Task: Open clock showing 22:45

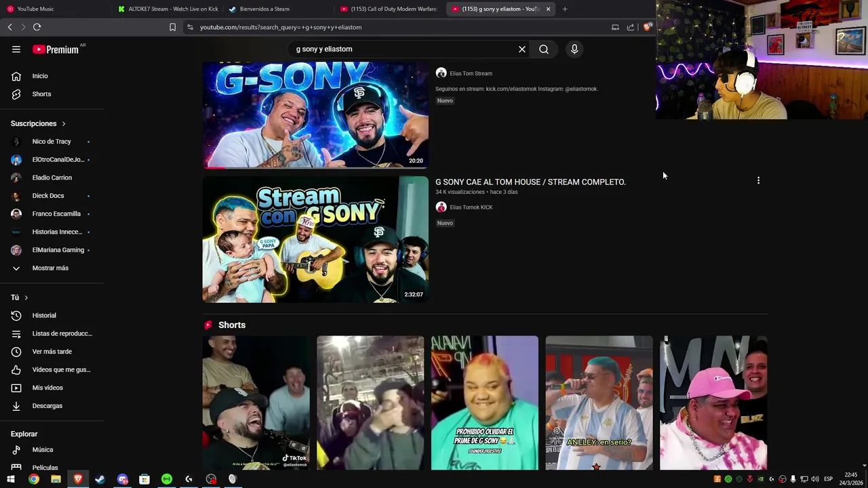Action: tap(851, 479)
